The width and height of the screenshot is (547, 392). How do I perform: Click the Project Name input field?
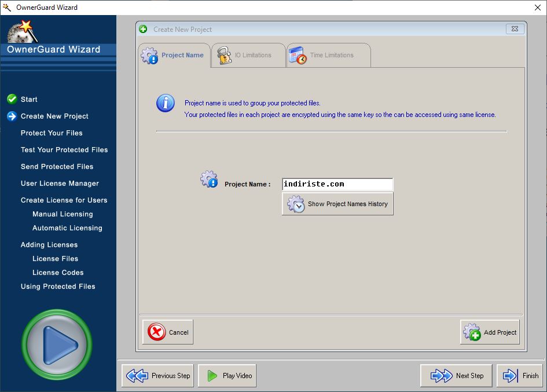[x=337, y=184]
